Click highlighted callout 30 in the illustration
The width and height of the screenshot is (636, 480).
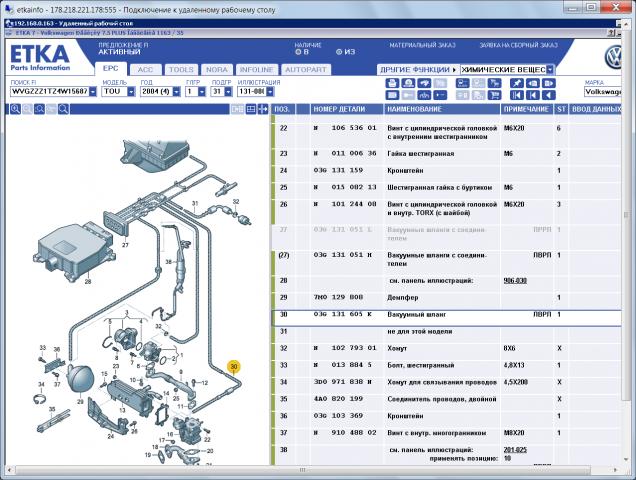pos(234,366)
